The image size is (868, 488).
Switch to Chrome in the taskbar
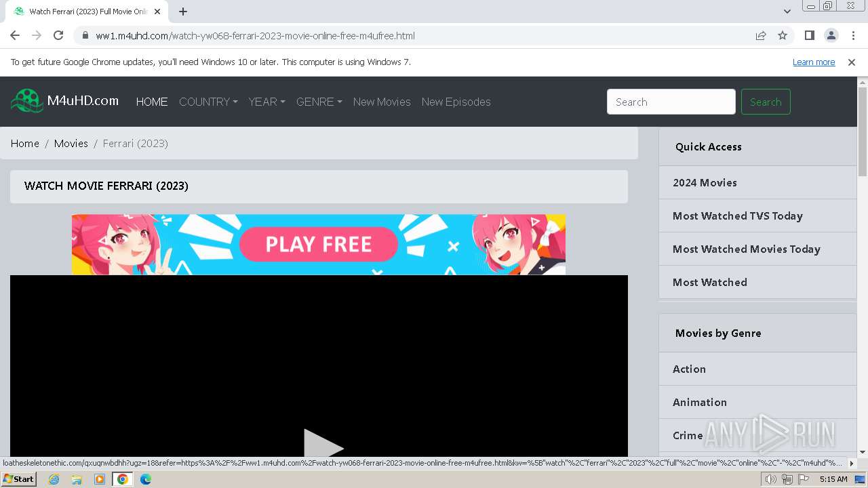click(x=123, y=479)
